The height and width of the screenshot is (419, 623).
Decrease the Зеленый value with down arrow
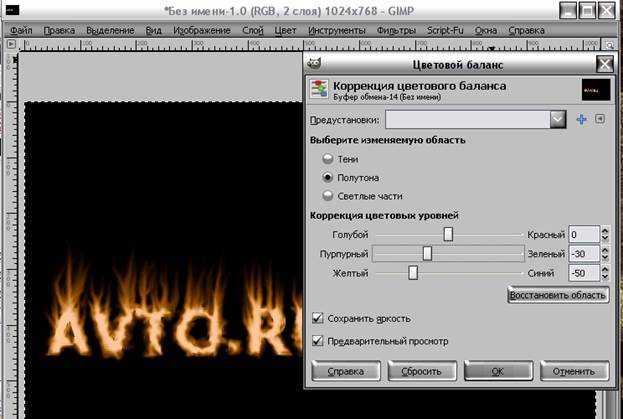(x=605, y=257)
